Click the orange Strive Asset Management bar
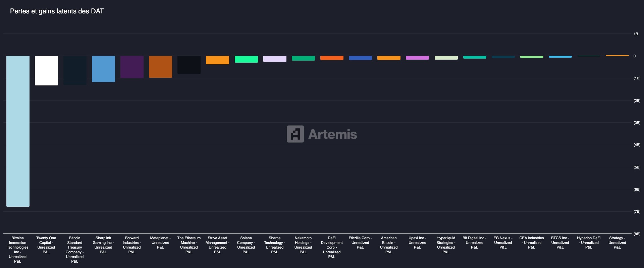Viewport: 644px width, 268px height. pos(217,60)
